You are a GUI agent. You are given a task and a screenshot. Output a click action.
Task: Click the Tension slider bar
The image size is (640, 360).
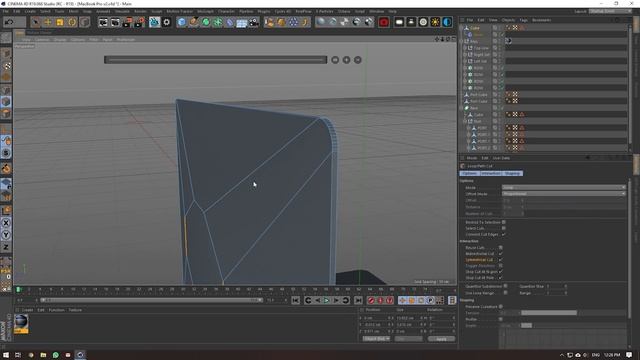(549, 313)
